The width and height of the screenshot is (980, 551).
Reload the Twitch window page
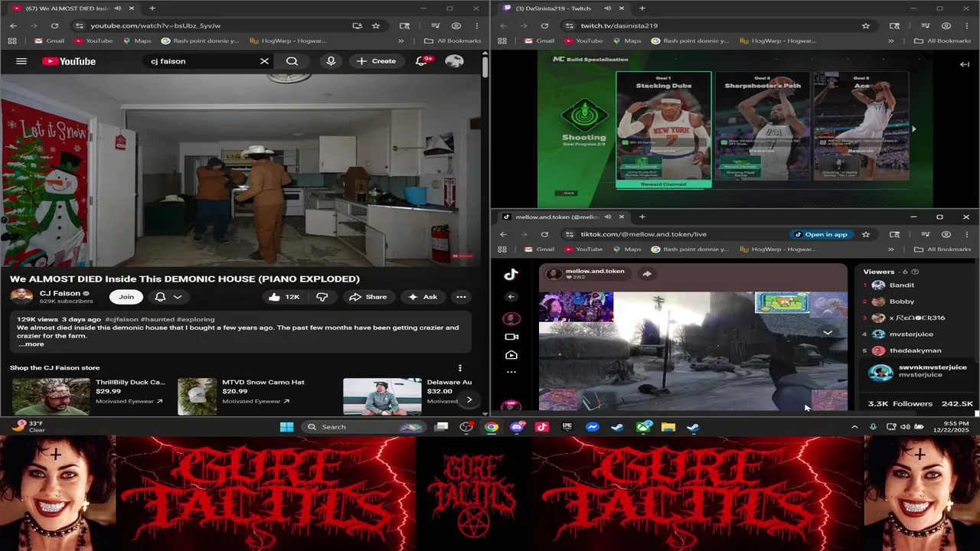point(544,25)
